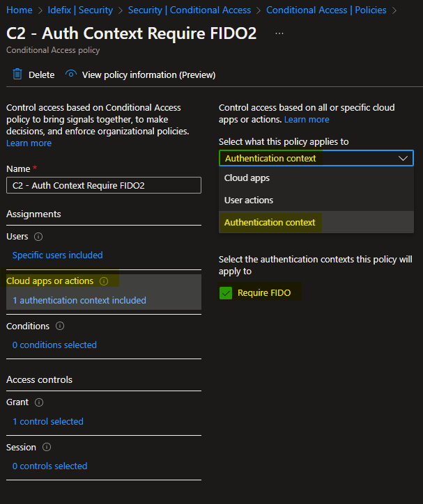Click the info icon next to Grant
This screenshot has height=504, width=423.
39,402
